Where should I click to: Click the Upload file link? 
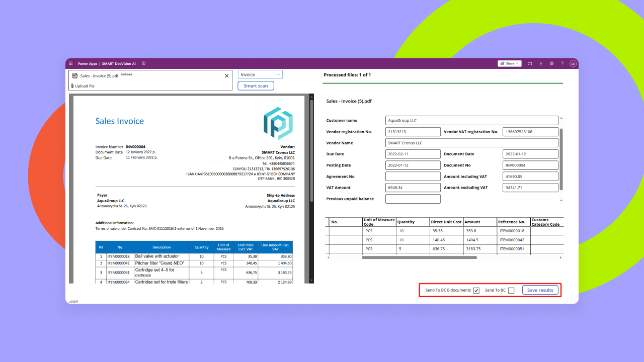pos(85,86)
